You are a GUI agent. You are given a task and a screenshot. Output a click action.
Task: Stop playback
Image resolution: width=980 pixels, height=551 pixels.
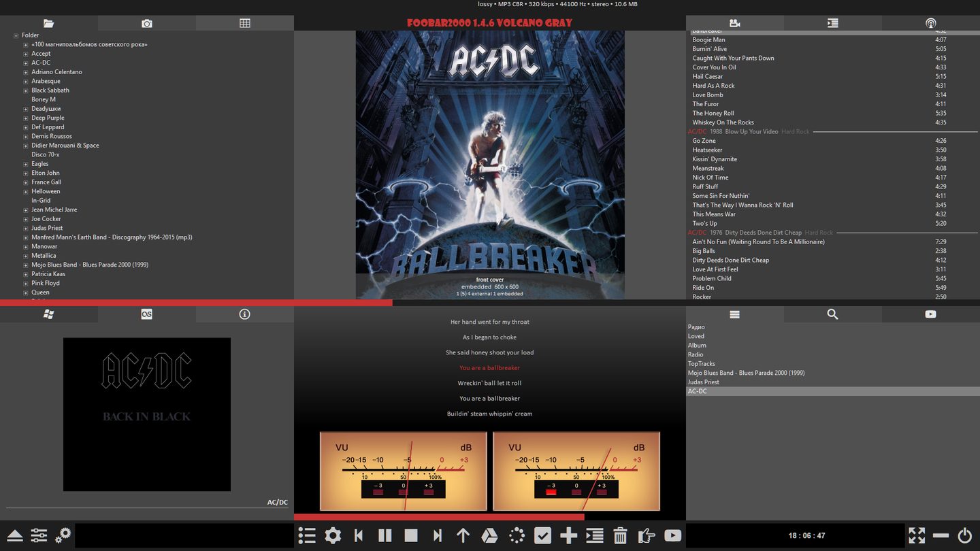click(x=411, y=536)
